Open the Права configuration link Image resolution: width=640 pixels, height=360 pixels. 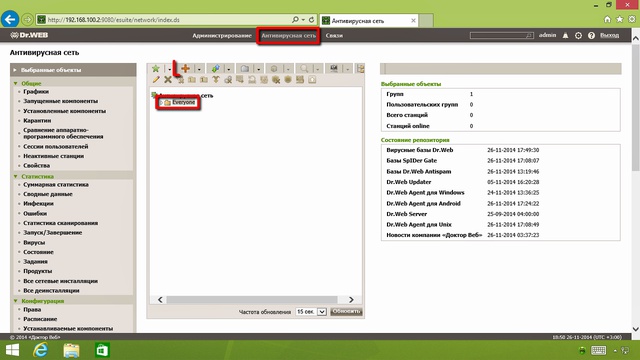[32, 309]
